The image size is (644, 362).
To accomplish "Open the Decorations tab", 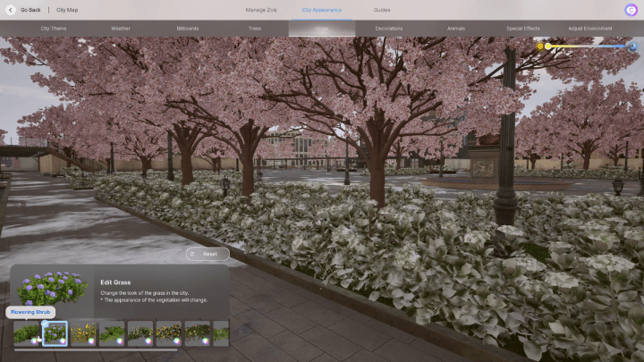I will coord(389,29).
